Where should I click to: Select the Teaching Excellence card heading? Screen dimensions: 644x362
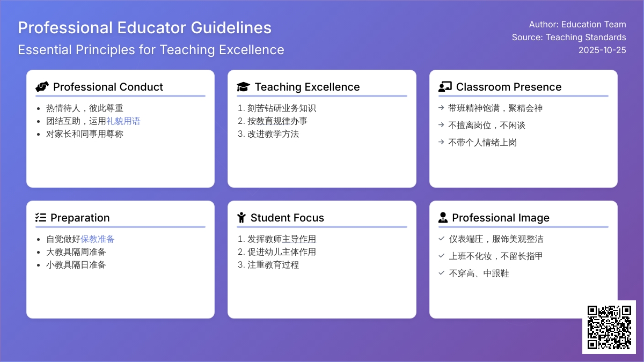coord(307,87)
